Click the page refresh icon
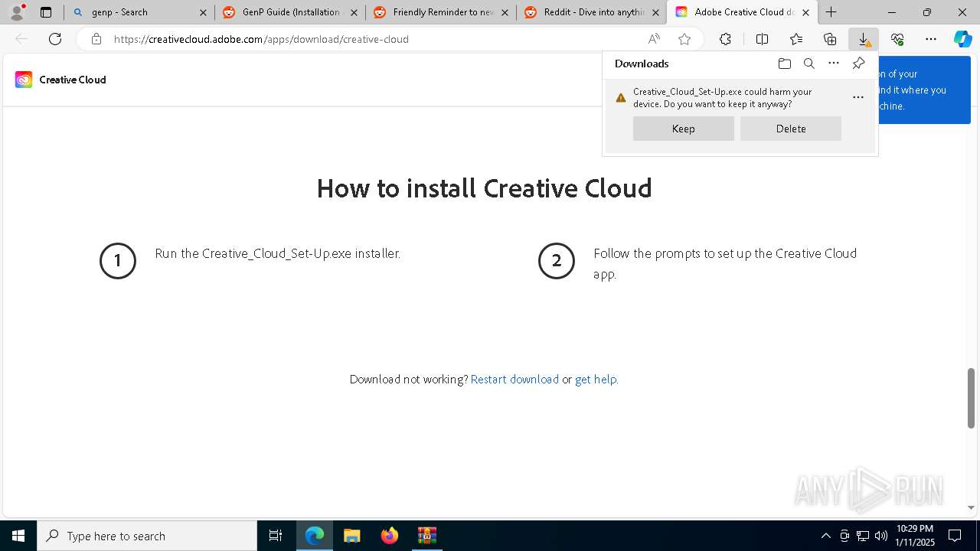980x551 pixels. [x=55, y=39]
